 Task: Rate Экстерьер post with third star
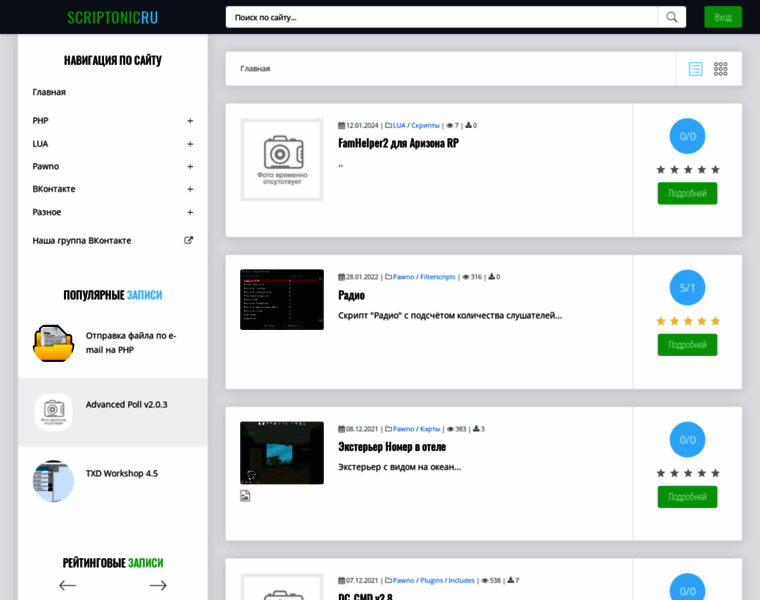[x=688, y=473]
